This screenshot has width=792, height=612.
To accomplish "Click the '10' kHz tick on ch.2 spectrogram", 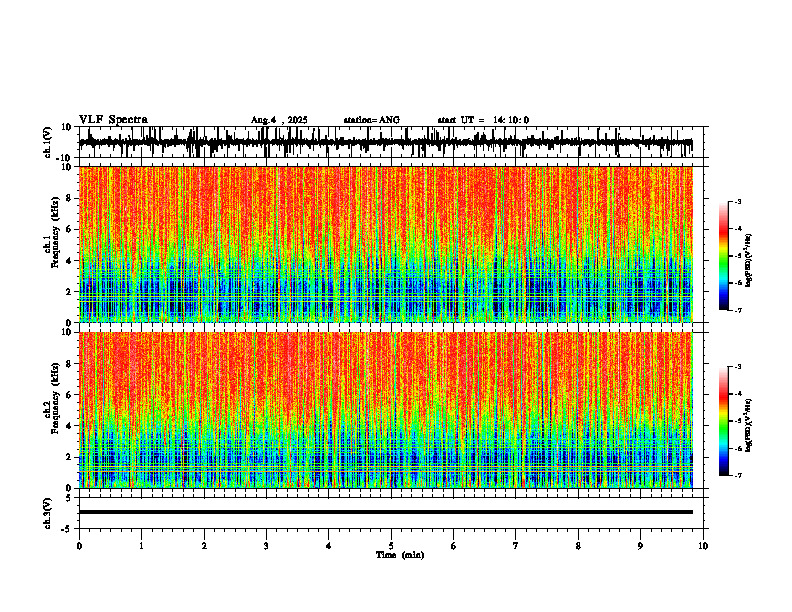I will [x=68, y=332].
